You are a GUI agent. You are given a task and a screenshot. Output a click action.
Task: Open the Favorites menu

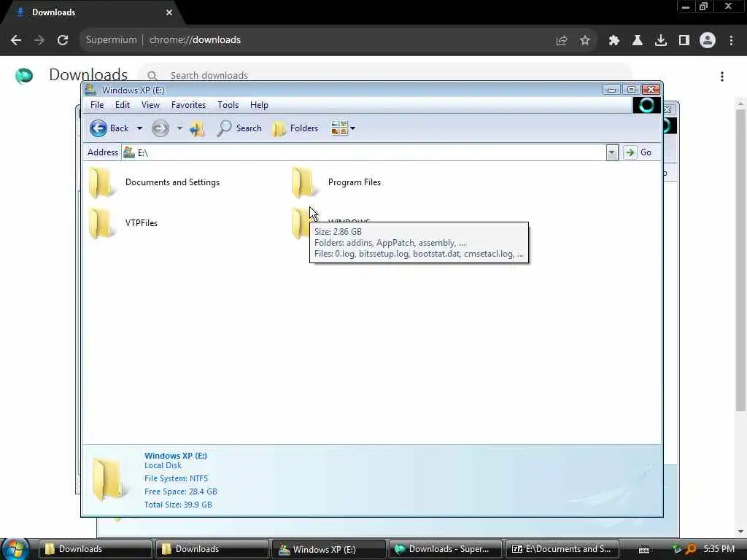pos(189,105)
